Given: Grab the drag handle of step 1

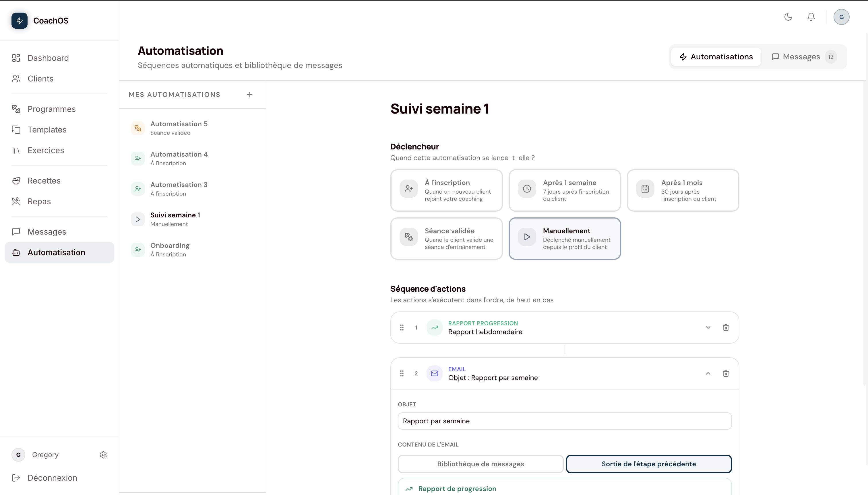Looking at the screenshot, I should pyautogui.click(x=402, y=328).
